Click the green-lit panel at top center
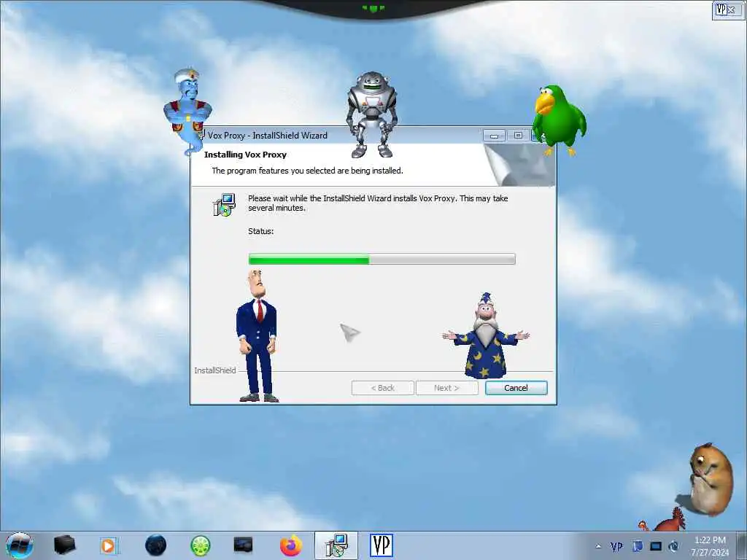The width and height of the screenshot is (747, 560). 373,8
